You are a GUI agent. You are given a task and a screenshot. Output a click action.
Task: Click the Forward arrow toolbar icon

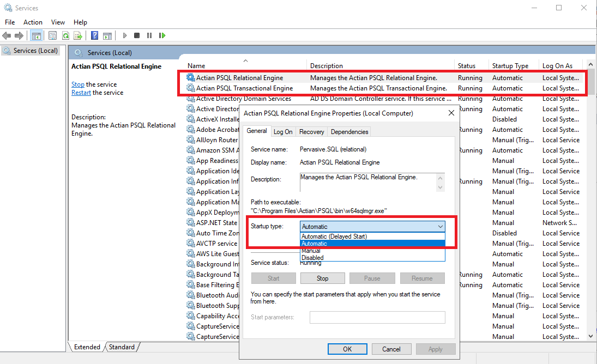point(19,36)
